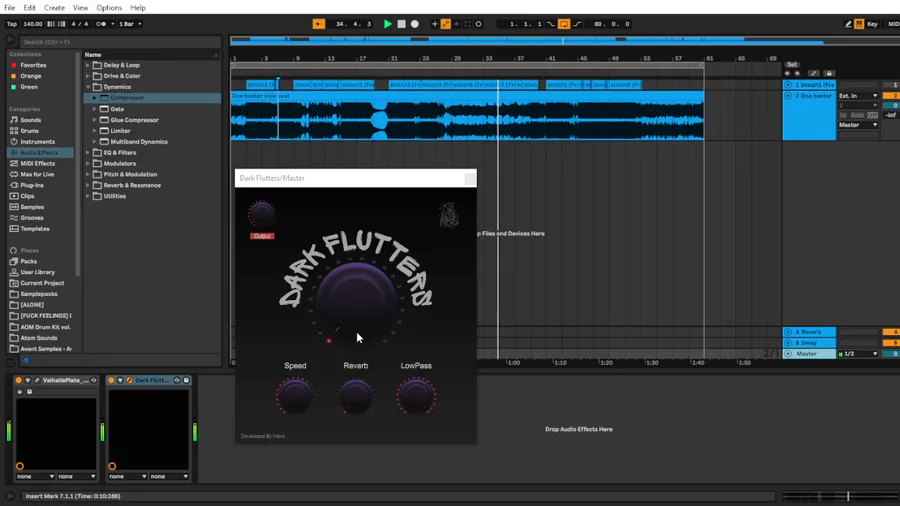The height and width of the screenshot is (506, 900).
Task: Click the Tap tempo button
Action: pyautogui.click(x=11, y=24)
